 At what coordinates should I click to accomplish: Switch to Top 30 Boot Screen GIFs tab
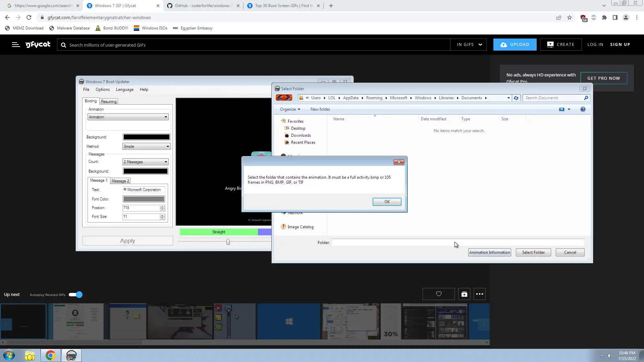click(283, 6)
